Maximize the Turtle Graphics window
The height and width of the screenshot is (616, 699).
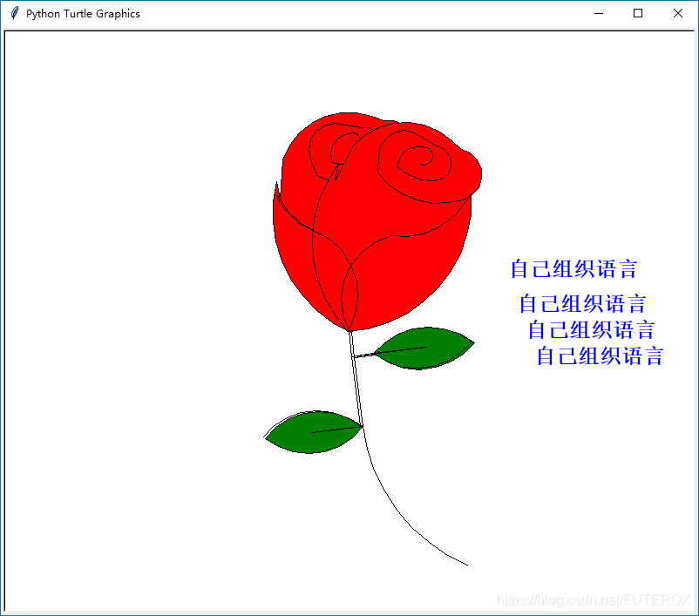coord(638,13)
